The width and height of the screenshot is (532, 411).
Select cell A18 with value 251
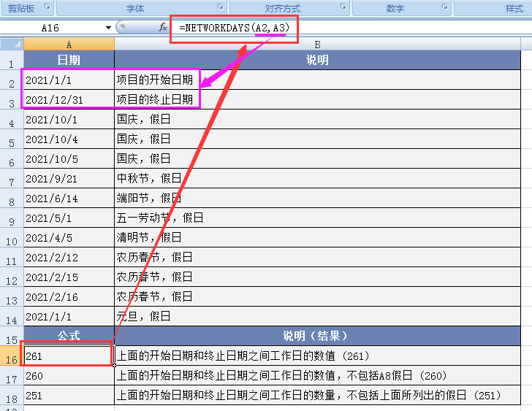69,395
